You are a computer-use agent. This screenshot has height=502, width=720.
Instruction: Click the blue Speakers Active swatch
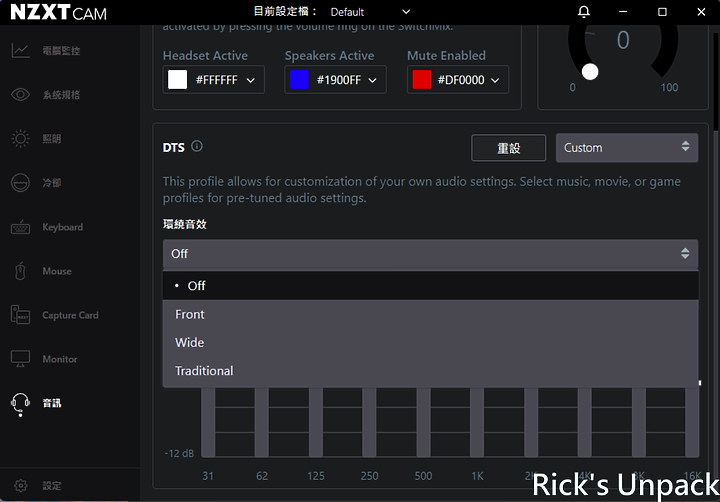[299, 80]
